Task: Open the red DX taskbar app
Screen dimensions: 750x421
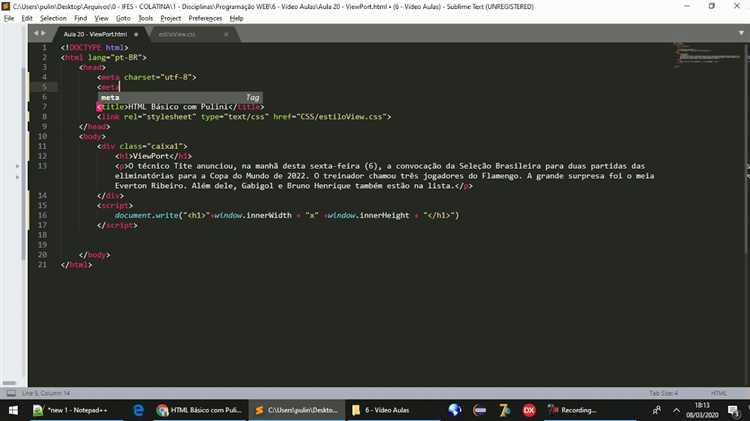Action: click(529, 410)
